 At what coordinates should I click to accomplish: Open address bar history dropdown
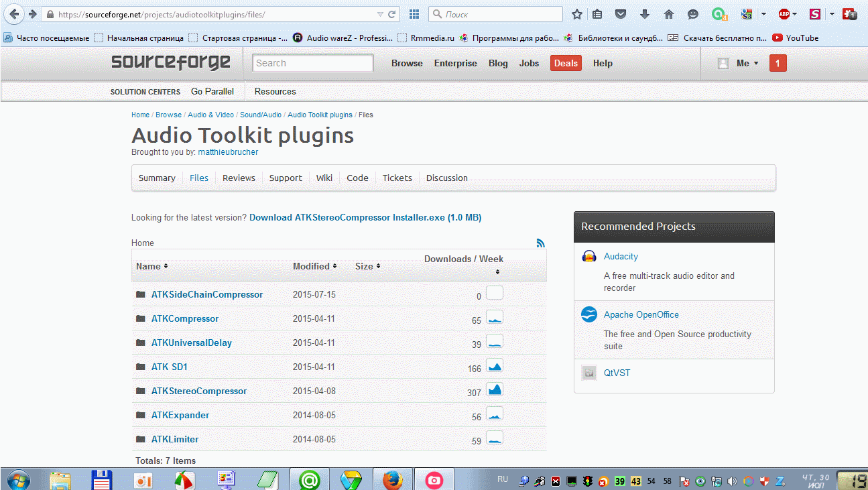pyautogui.click(x=380, y=14)
